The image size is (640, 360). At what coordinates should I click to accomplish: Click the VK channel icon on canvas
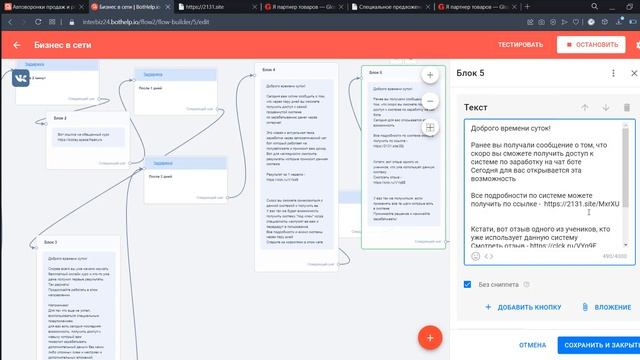[x=20, y=78]
